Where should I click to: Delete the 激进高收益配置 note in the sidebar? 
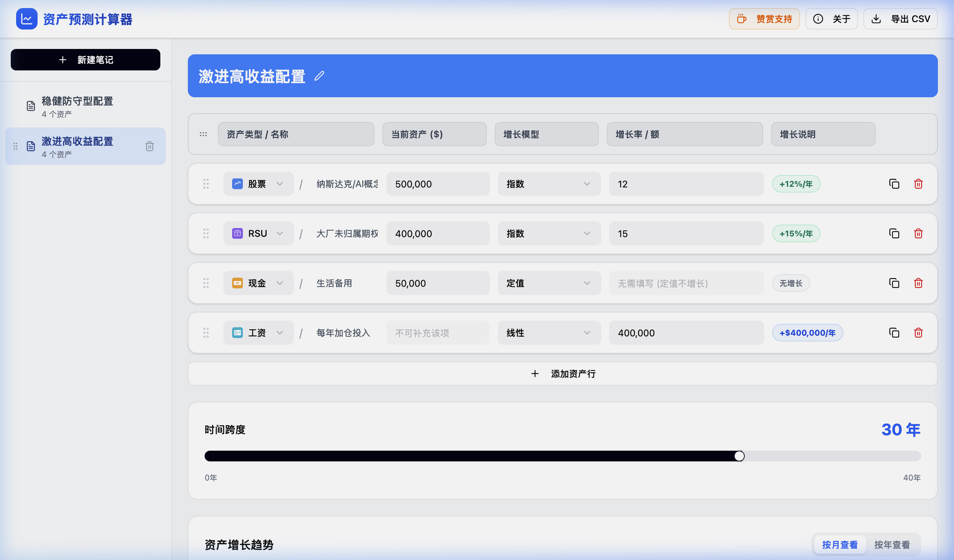[149, 146]
